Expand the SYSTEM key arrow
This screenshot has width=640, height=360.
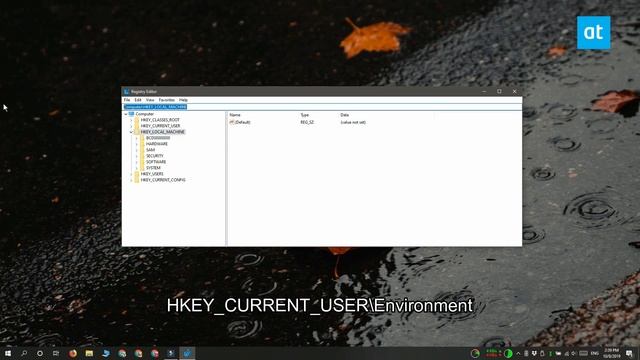(137, 168)
